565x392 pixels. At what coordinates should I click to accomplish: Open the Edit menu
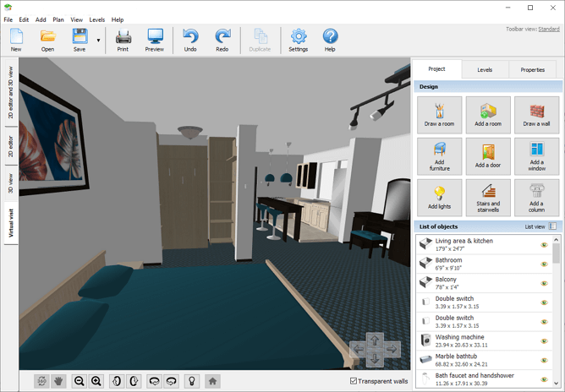pos(24,19)
